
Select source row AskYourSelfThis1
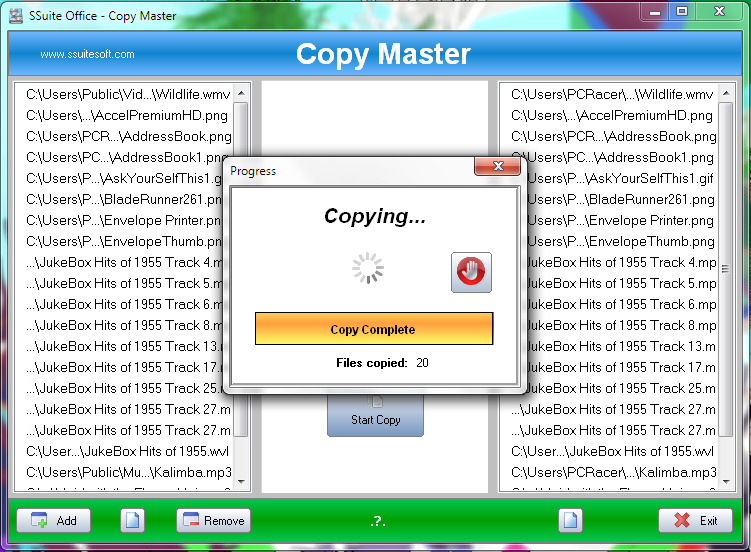click(x=125, y=179)
